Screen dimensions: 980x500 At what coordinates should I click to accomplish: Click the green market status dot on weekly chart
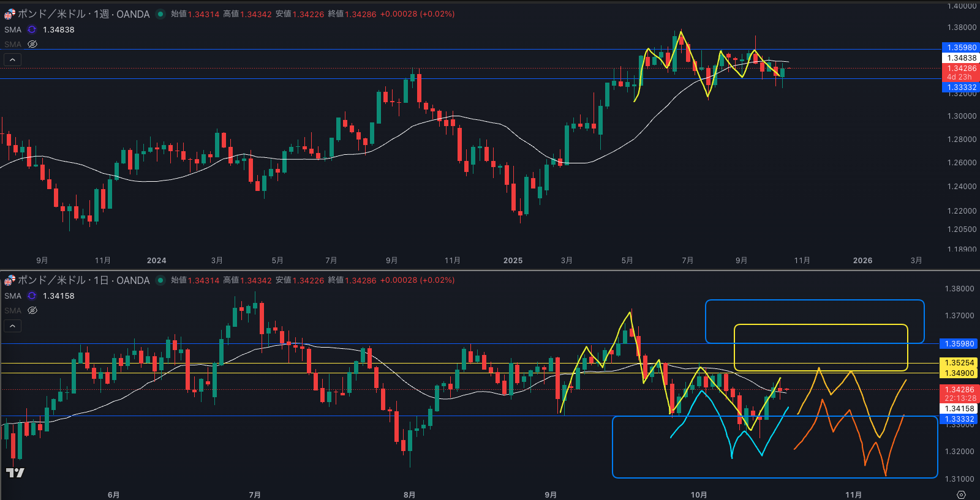[160, 14]
